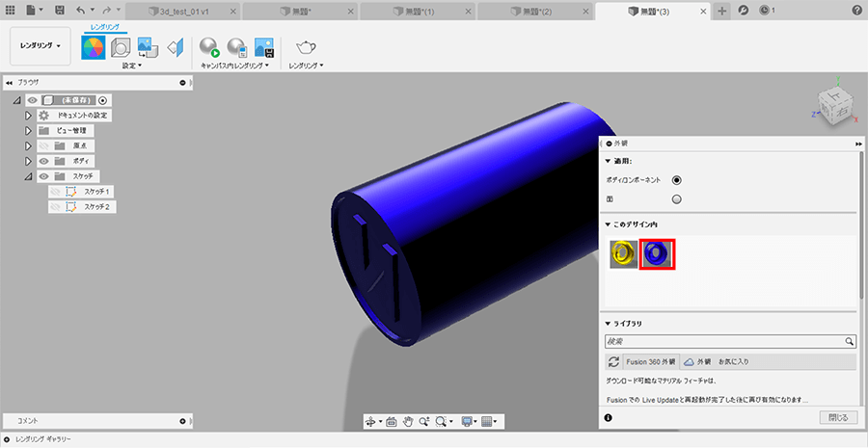Select the 面 radio button
Screen dimensions: 868x448
(x=676, y=199)
